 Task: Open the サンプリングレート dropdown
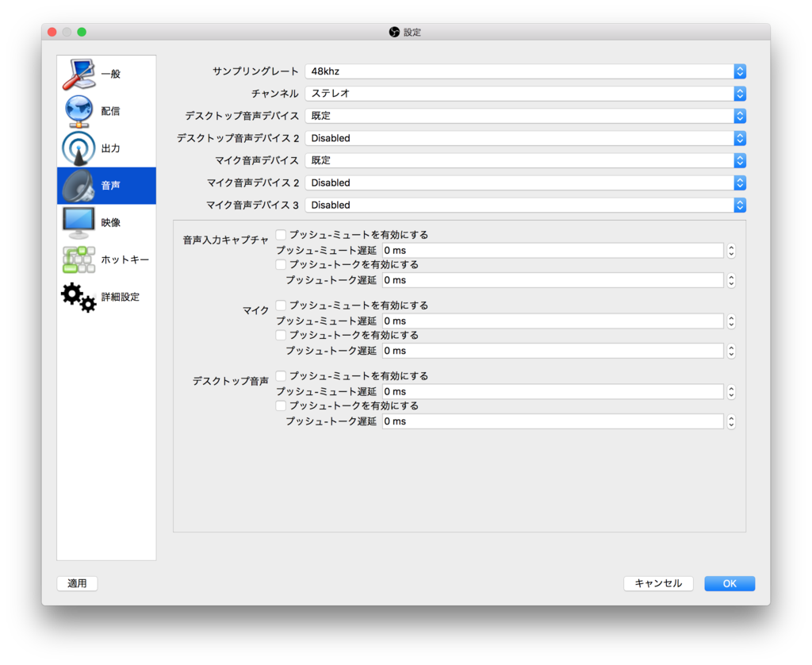click(x=546, y=71)
